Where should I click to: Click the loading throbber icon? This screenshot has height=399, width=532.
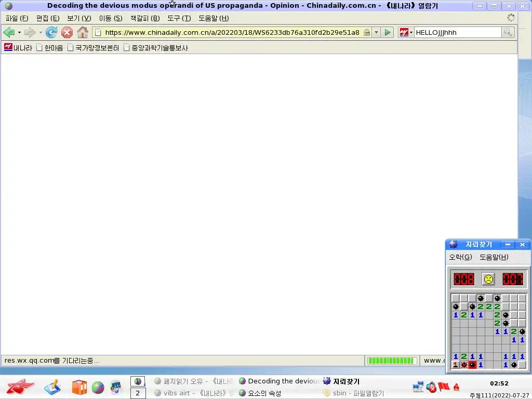pyautogui.click(x=511, y=18)
